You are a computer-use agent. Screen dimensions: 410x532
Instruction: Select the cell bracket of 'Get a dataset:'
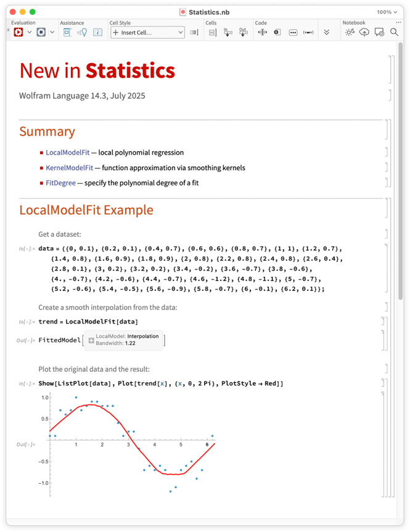386,234
